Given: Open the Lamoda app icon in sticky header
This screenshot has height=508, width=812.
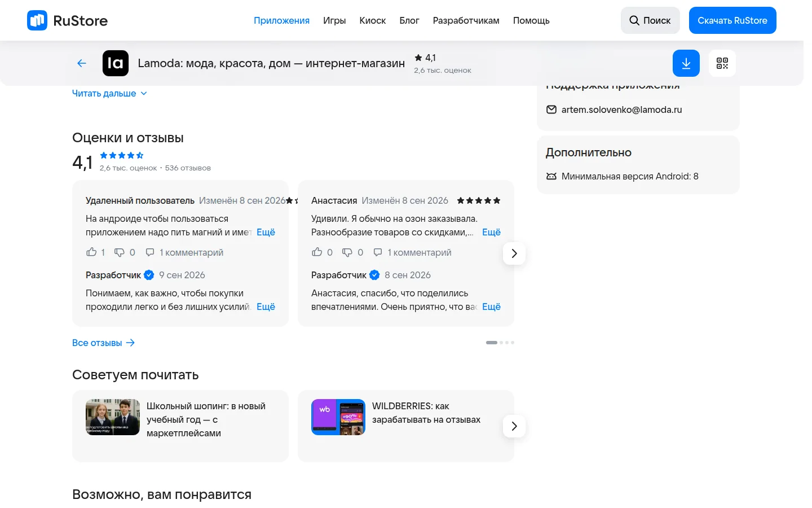Looking at the screenshot, I should (116, 63).
